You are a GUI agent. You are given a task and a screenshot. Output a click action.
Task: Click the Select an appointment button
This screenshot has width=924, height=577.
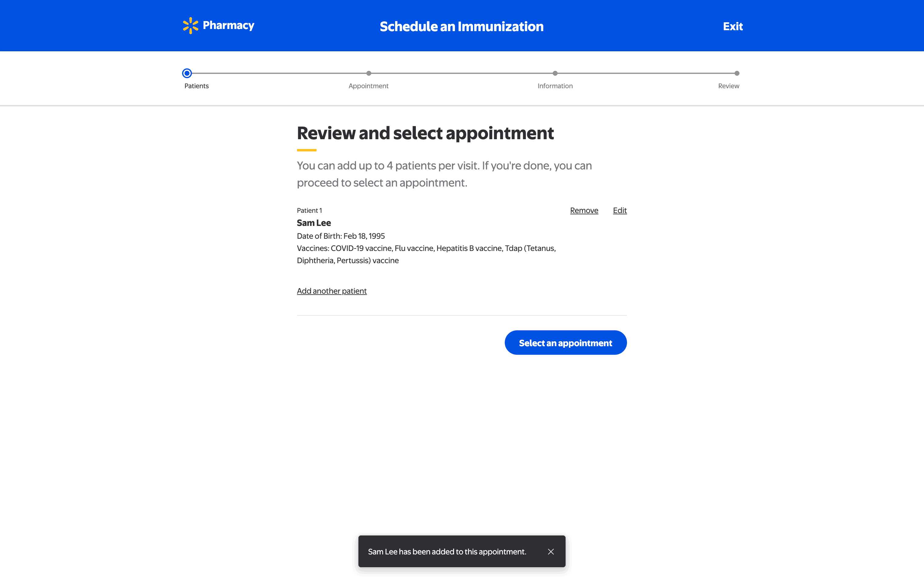[x=566, y=343]
